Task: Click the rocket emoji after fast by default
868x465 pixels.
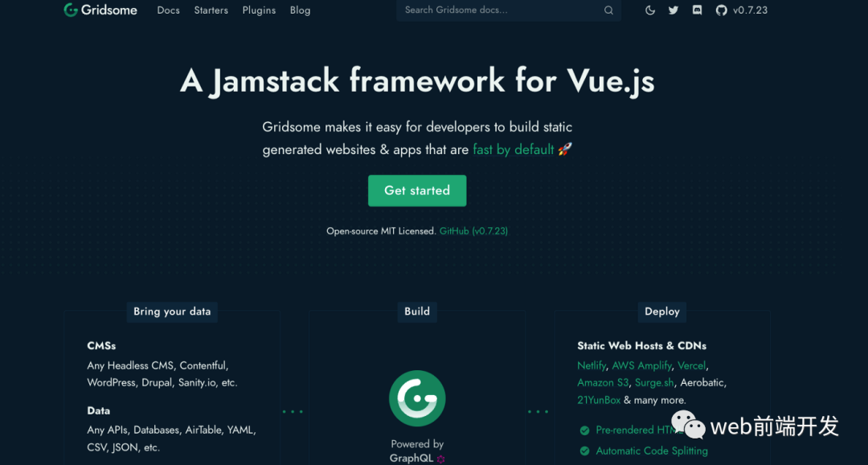Action: click(565, 149)
